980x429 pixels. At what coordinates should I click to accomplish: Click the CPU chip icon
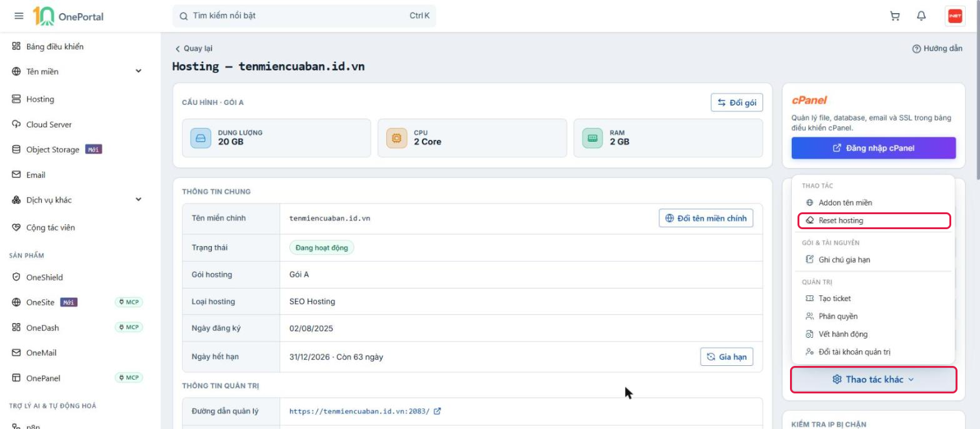tap(396, 138)
